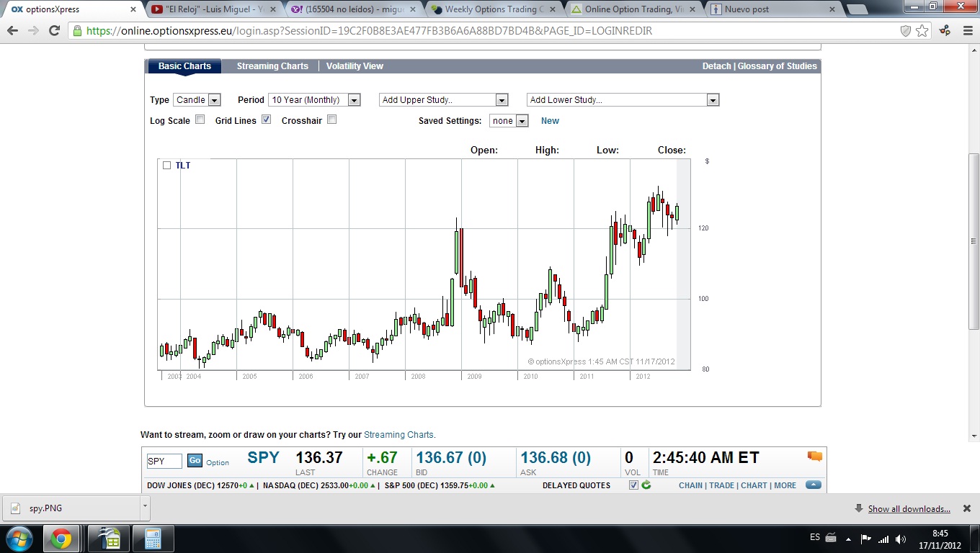Show hidden tray icons arrow
Image resolution: width=980 pixels, height=553 pixels.
click(x=850, y=539)
